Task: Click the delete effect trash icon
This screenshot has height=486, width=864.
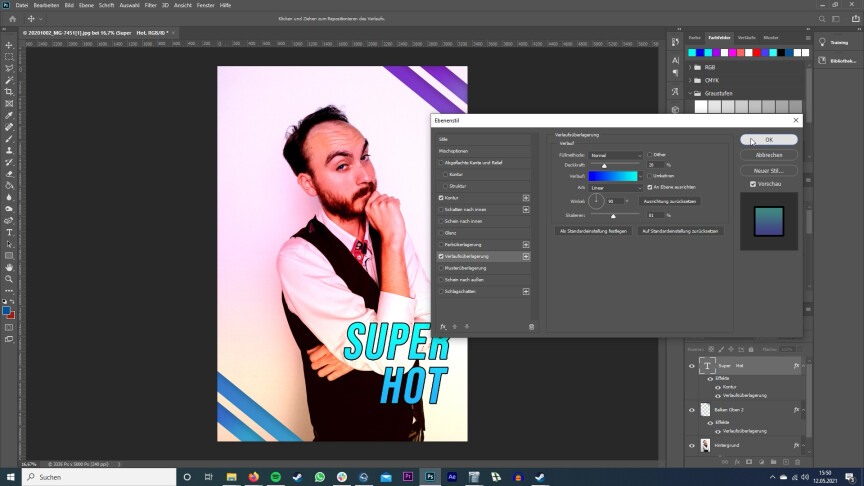Action: click(531, 326)
